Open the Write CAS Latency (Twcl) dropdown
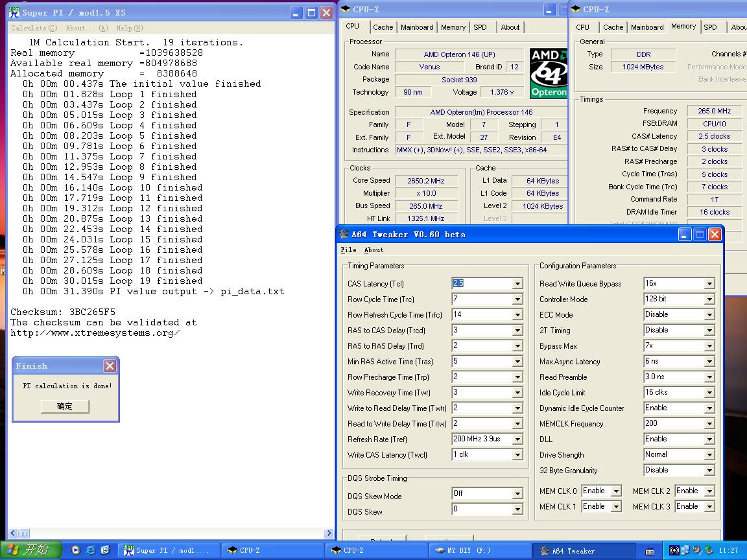 point(517,455)
